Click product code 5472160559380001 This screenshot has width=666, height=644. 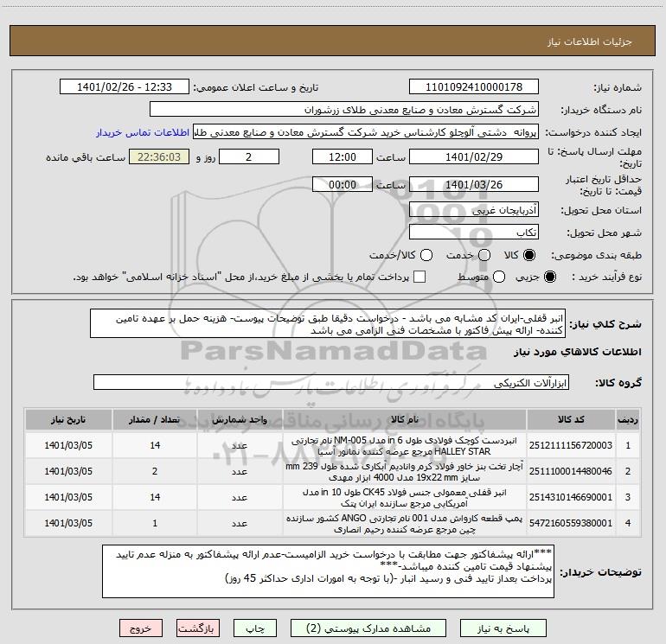(x=571, y=523)
